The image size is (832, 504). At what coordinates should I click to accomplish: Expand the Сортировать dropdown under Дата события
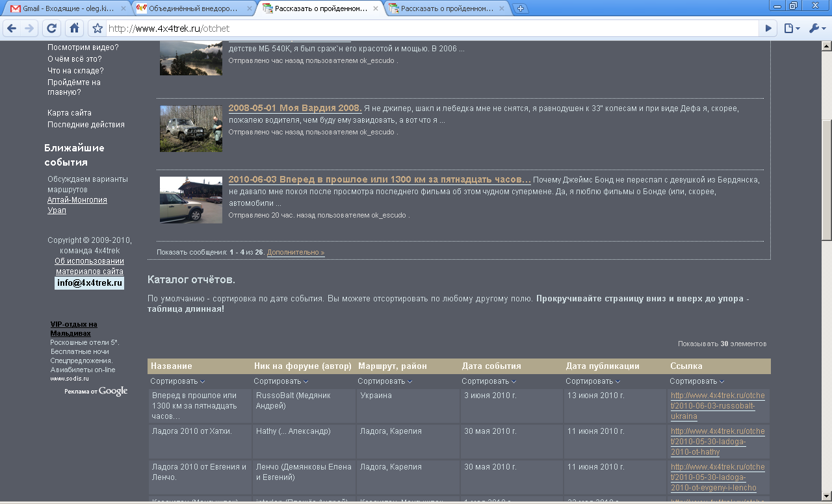[489, 381]
